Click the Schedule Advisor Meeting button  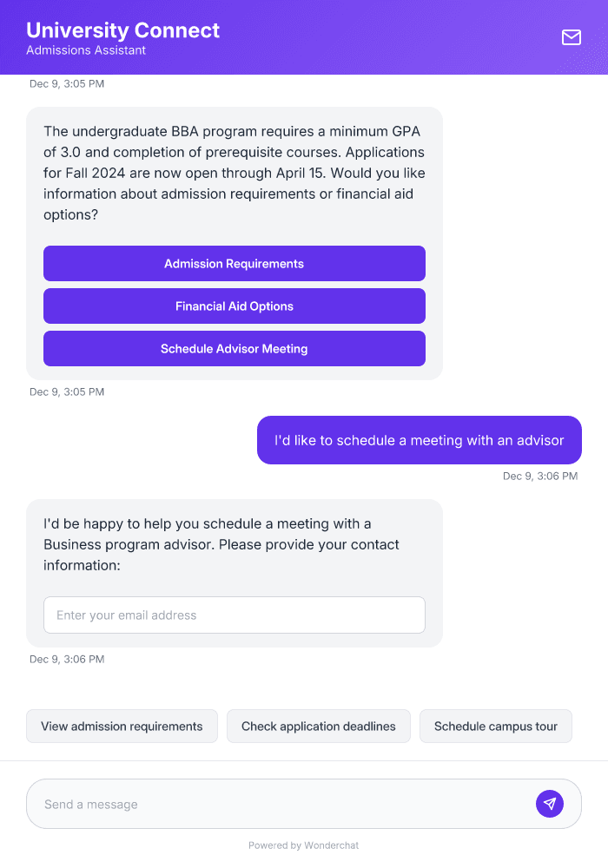(234, 348)
